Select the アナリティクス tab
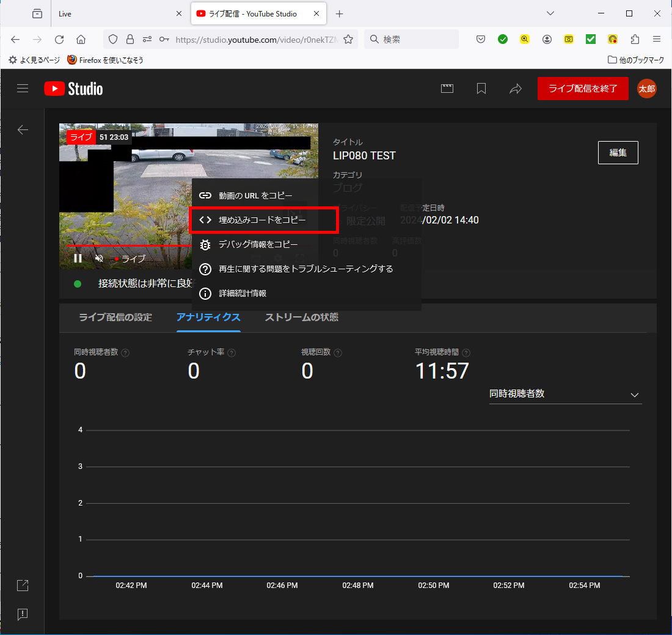Screen dimensions: 672x635 (208, 317)
